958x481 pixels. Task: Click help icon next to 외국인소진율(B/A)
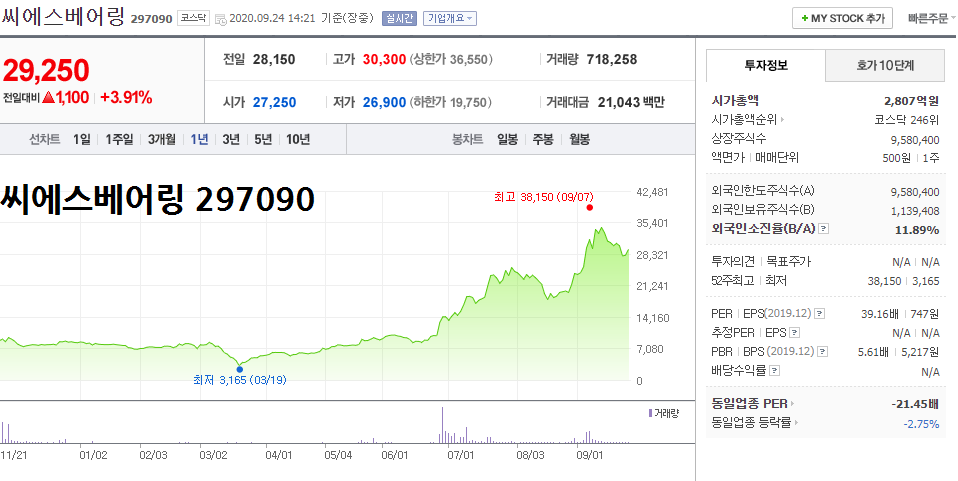click(824, 229)
